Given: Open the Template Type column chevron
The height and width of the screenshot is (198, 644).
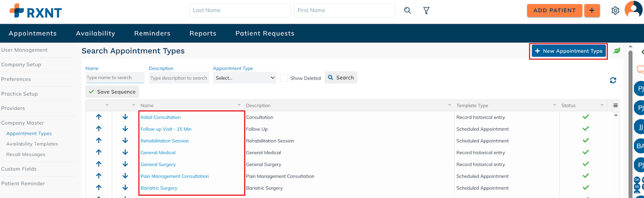Looking at the screenshot, I should 555,105.
